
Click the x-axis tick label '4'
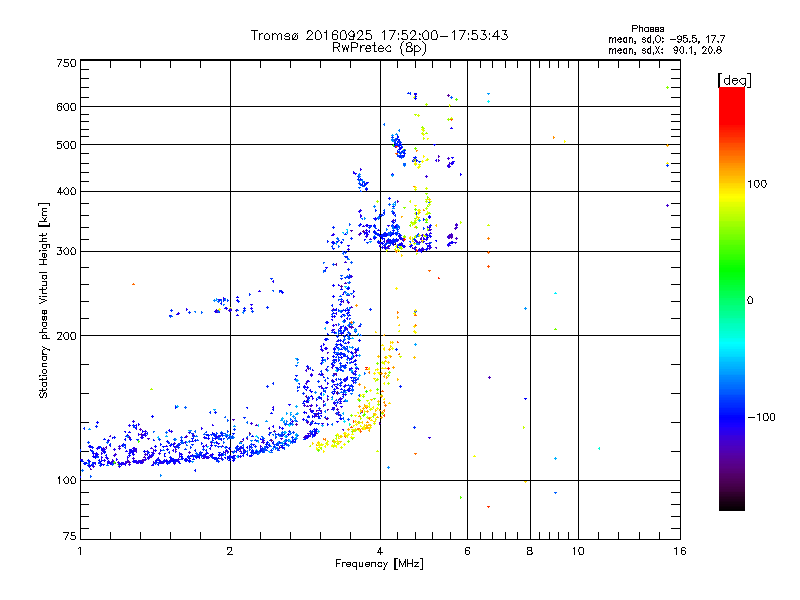tap(380, 551)
